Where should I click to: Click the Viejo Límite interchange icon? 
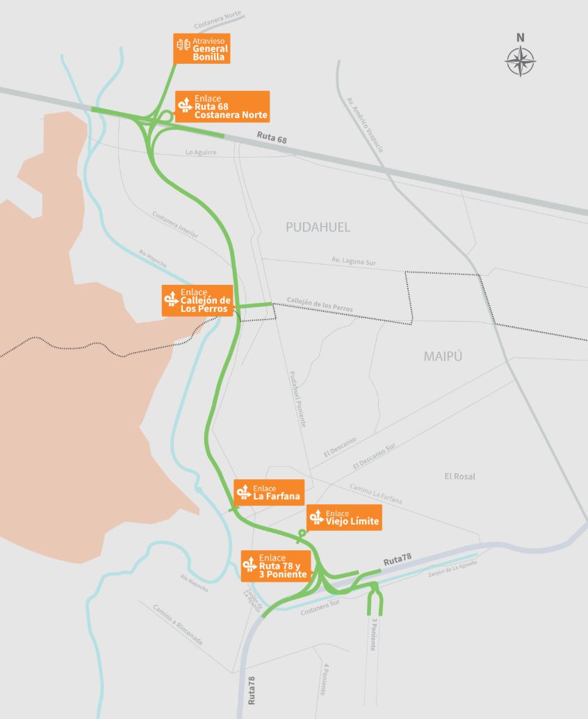point(316,517)
